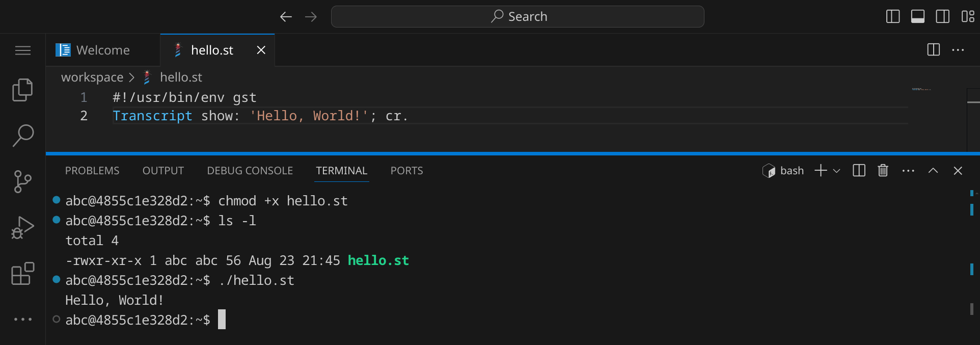The width and height of the screenshot is (980, 345).
Task: Open the Source Control view
Action: point(22,182)
